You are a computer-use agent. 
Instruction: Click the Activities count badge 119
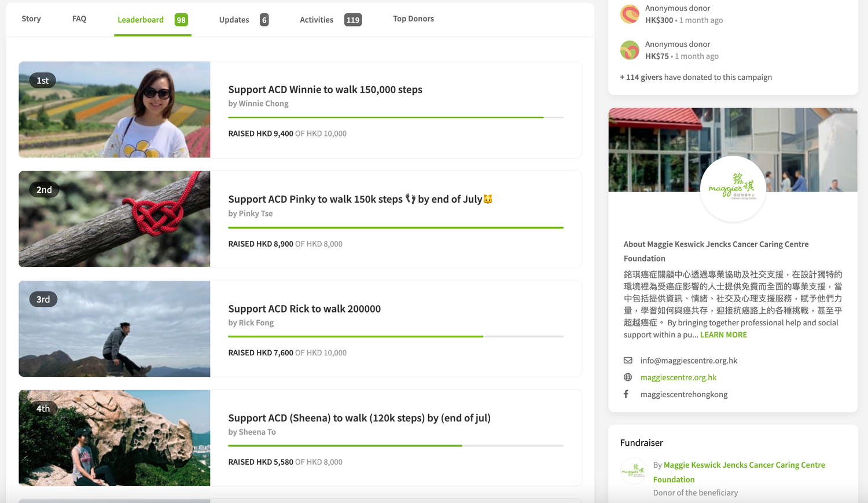353,20
